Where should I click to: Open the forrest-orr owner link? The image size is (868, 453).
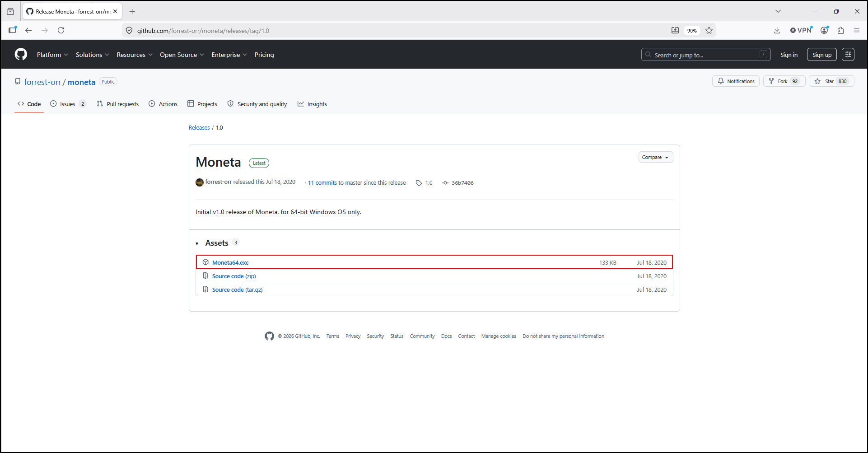pos(42,82)
